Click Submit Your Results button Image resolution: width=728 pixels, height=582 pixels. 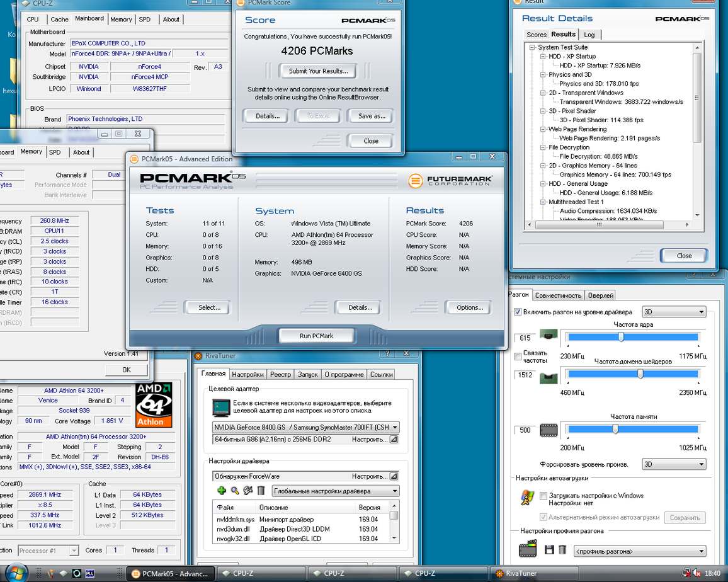(318, 71)
